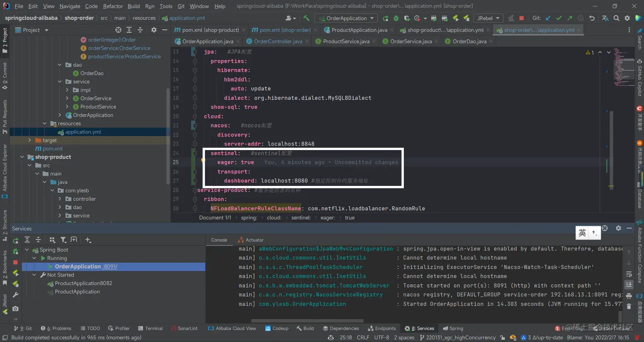Screen dimensions: 644x342
Task: Click the console horizontal scrollbar
Action: pos(308,321)
